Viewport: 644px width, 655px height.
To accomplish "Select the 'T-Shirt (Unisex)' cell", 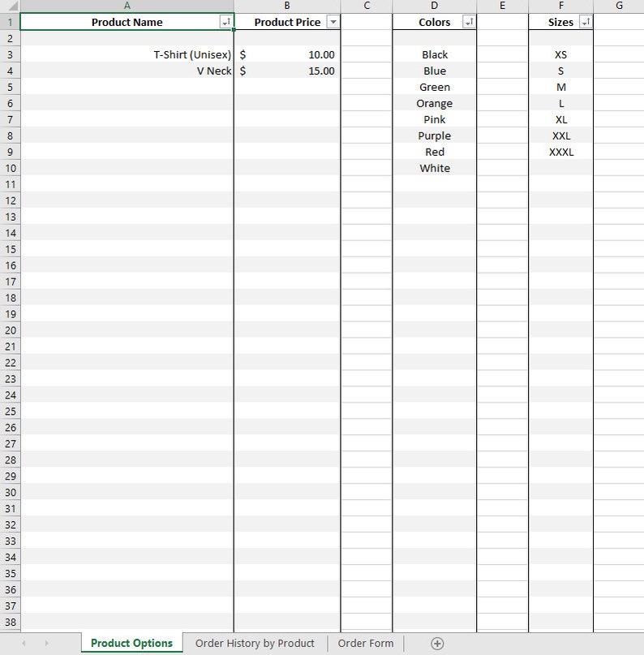I will coord(127,54).
